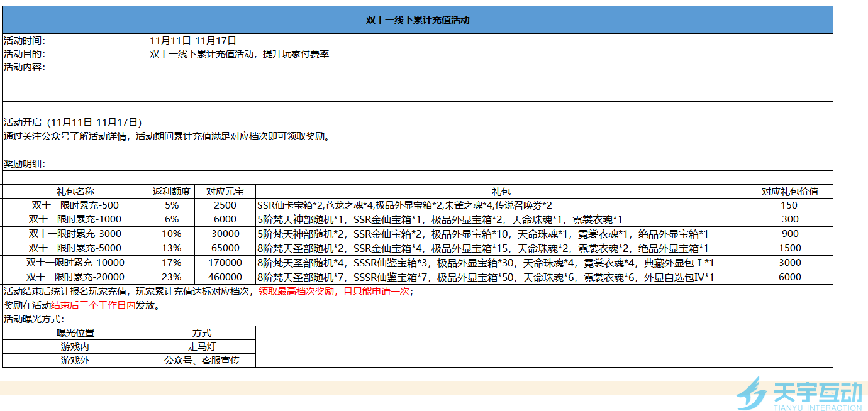This screenshot has height=411, width=868.
Task: Click the 走马灯 cell
Action: pyautogui.click(x=201, y=347)
